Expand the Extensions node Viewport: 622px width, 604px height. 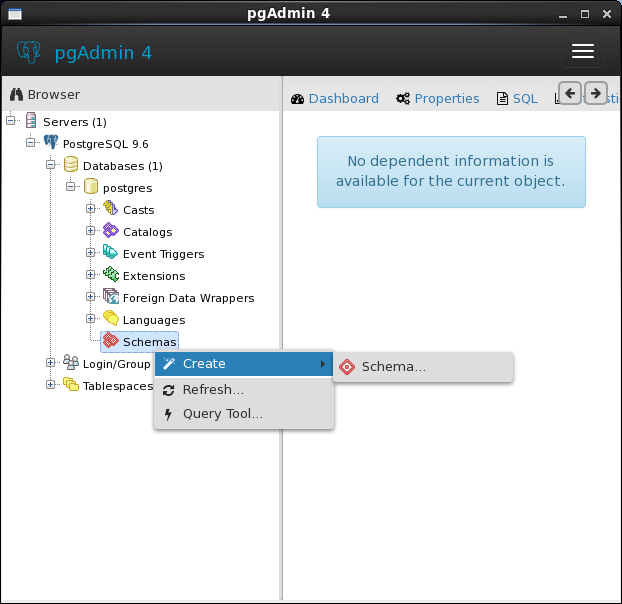90,274
